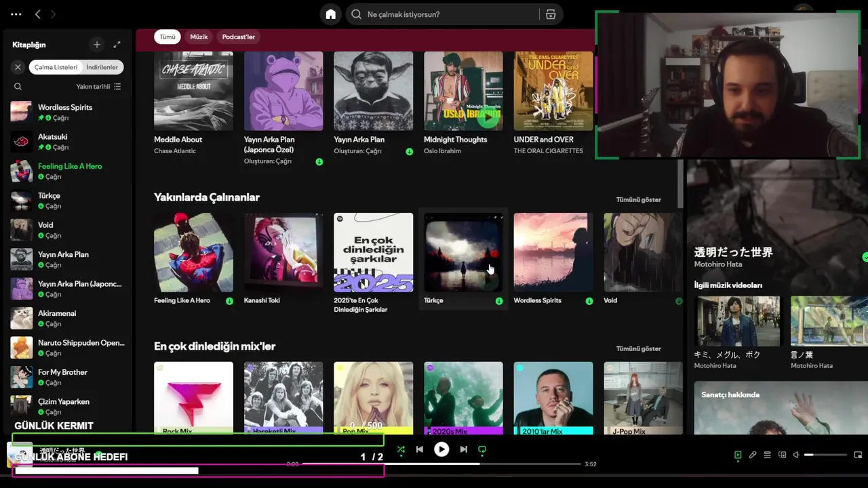The image size is (868, 488).
Task: Show all of Yakınlarda Çalınanlar
Action: coord(638,200)
